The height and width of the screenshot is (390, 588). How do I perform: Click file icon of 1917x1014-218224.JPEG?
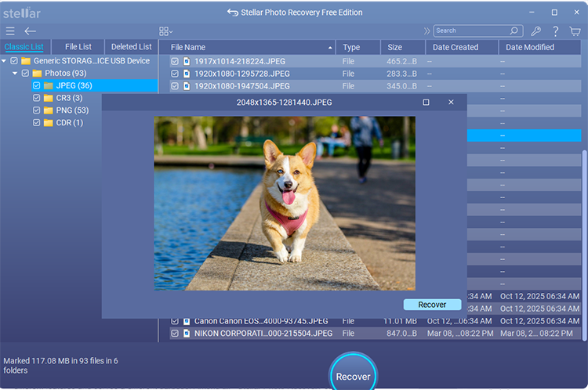pos(187,61)
